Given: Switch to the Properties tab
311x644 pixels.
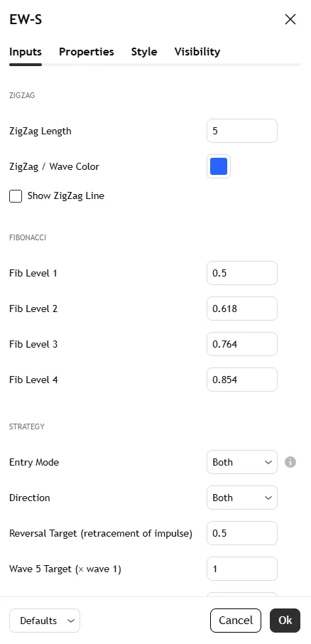Looking at the screenshot, I should [x=87, y=52].
